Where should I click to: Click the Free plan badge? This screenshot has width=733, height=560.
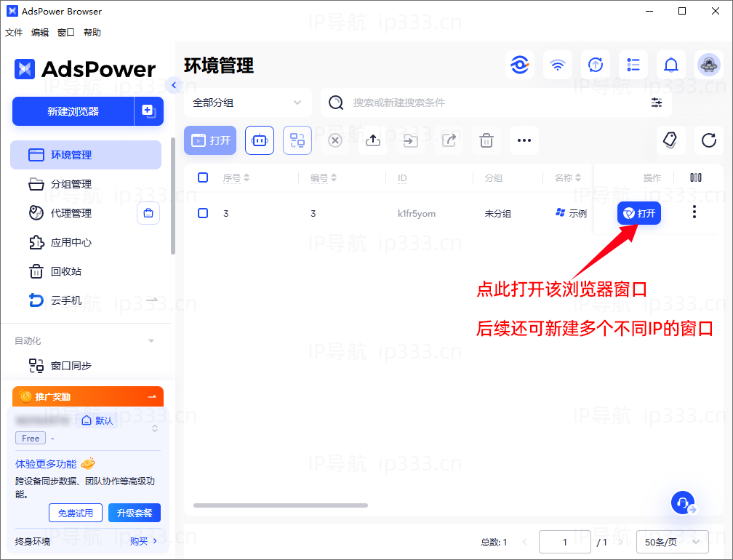pos(31,439)
